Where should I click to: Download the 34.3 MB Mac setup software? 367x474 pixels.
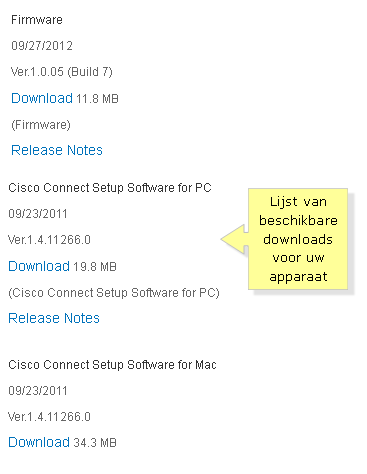39,442
